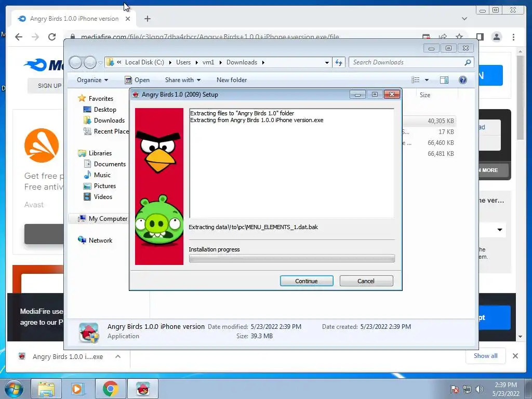Select Local Disk (C:) in address path

(144, 62)
